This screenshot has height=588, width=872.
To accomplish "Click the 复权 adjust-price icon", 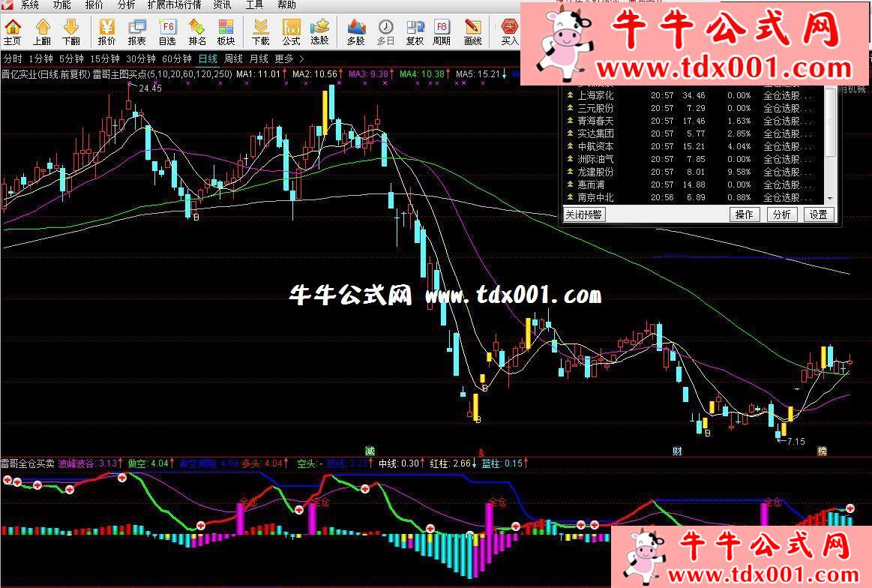I will 415,32.
